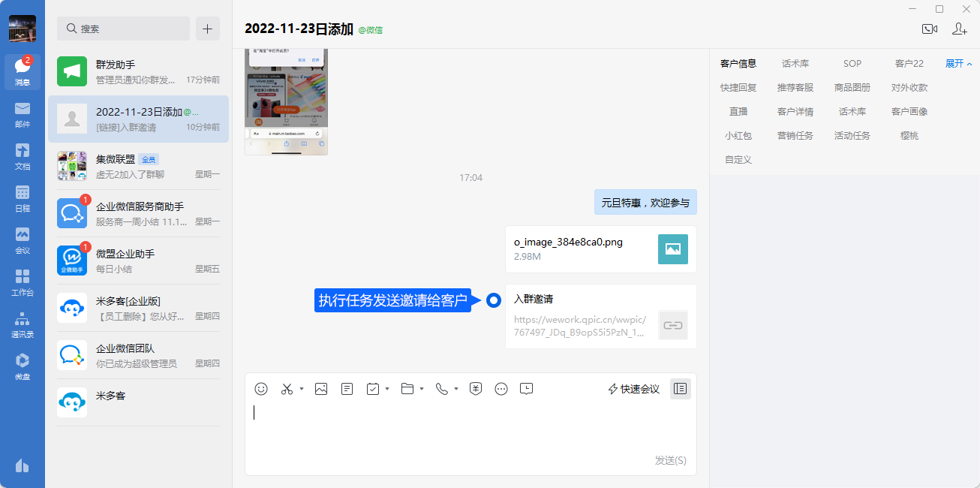Open schedule icon dropdown arrow
The image size is (980, 488).
(x=387, y=389)
